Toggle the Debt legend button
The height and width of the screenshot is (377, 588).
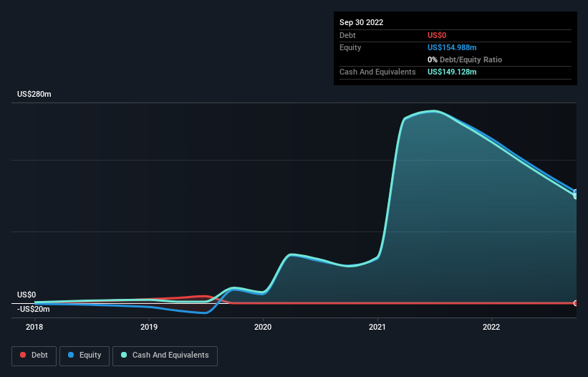click(x=34, y=355)
